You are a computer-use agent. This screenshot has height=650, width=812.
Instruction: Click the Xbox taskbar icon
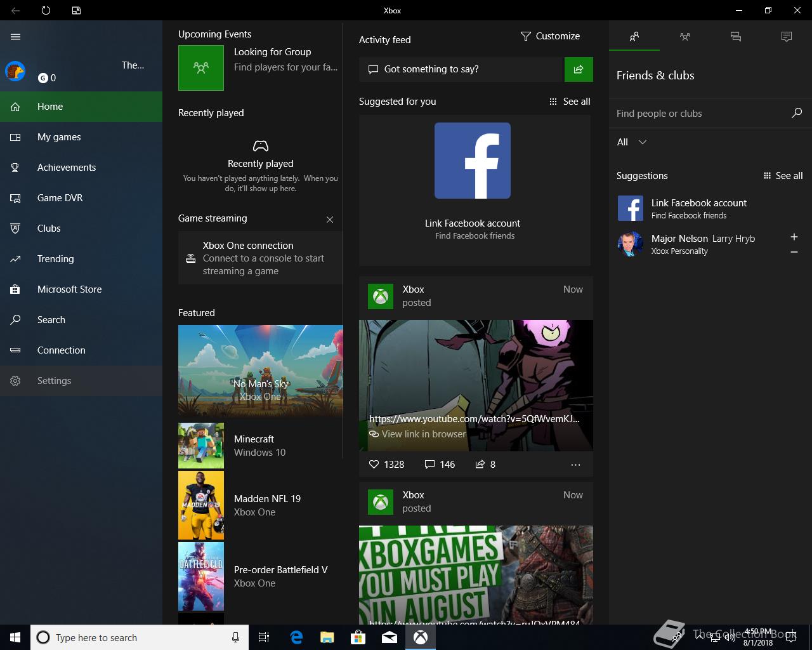tap(421, 637)
